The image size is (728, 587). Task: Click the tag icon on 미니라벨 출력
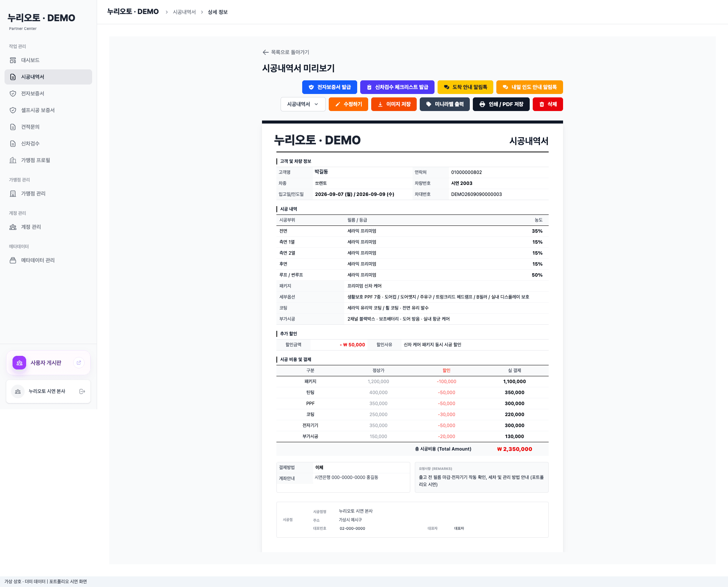(x=428, y=104)
